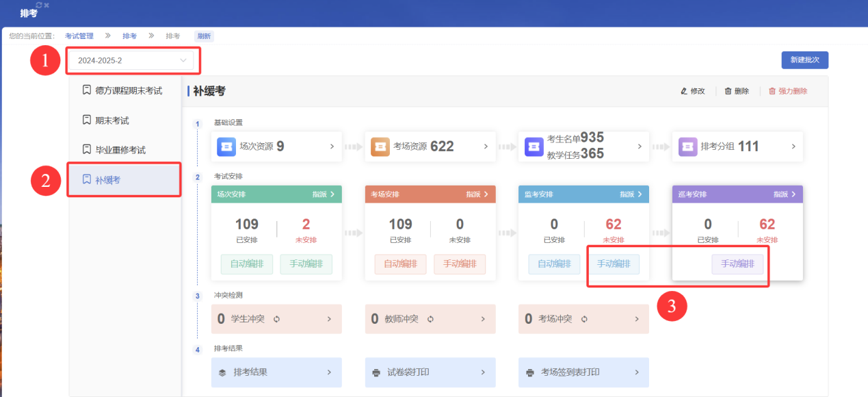Click the 考试管理 breadcrumb link
Image resolution: width=868 pixels, height=397 pixels.
tap(79, 36)
